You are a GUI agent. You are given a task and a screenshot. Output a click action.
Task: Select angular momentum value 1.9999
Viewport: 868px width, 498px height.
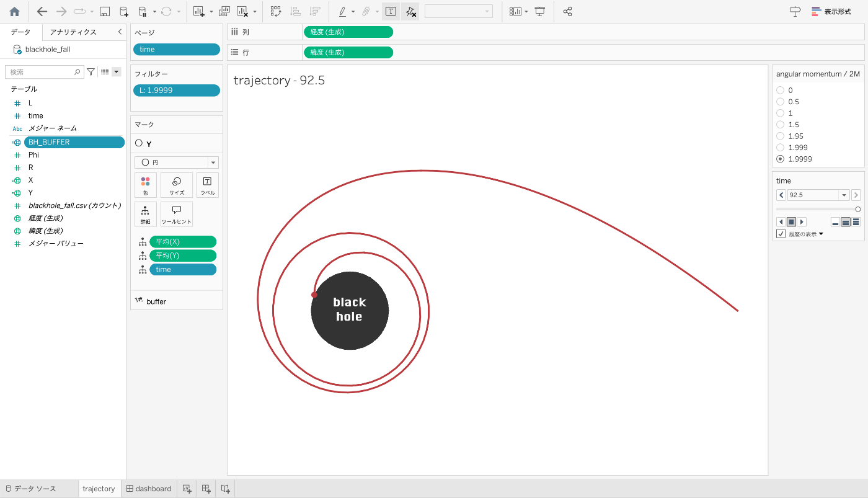(x=781, y=159)
